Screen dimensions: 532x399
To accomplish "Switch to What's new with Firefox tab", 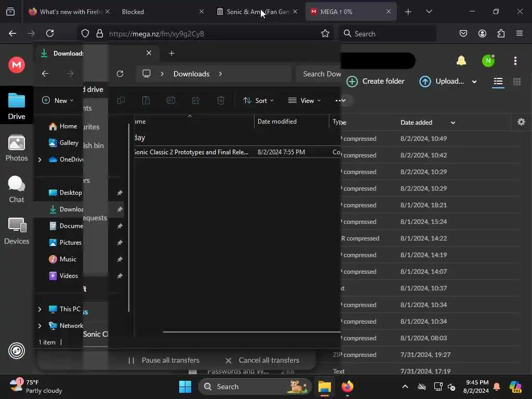I will pyautogui.click(x=69, y=11).
